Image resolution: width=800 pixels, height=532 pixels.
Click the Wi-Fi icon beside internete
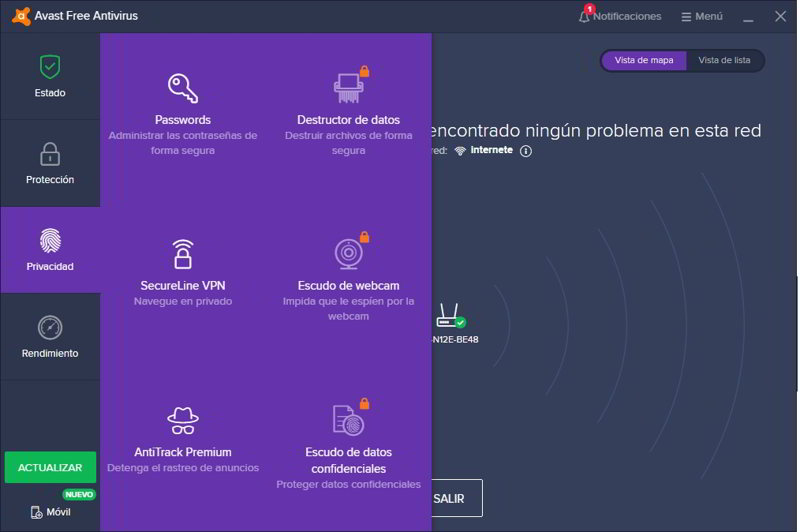460,151
